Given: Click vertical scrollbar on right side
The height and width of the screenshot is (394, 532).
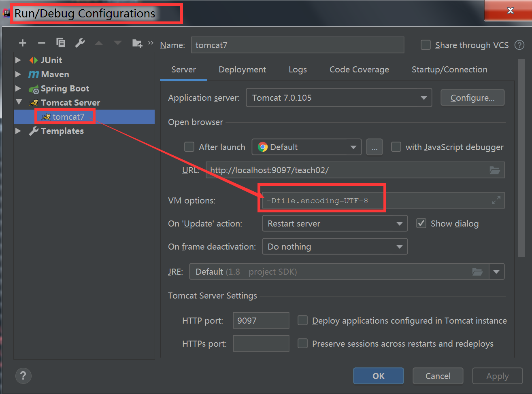Looking at the screenshot, I should coord(521,158).
